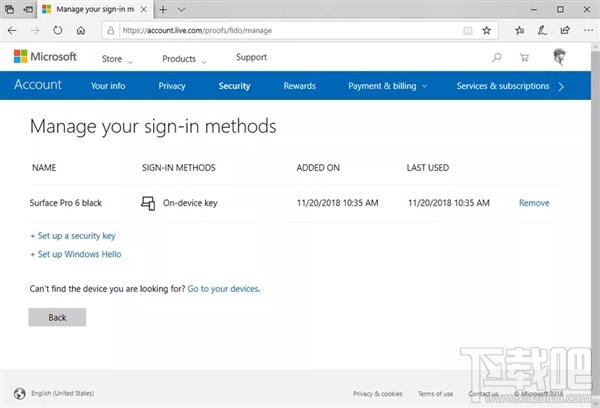Screen dimensions: 600x408
Task: Click the on-device key icon
Action: [x=148, y=203]
